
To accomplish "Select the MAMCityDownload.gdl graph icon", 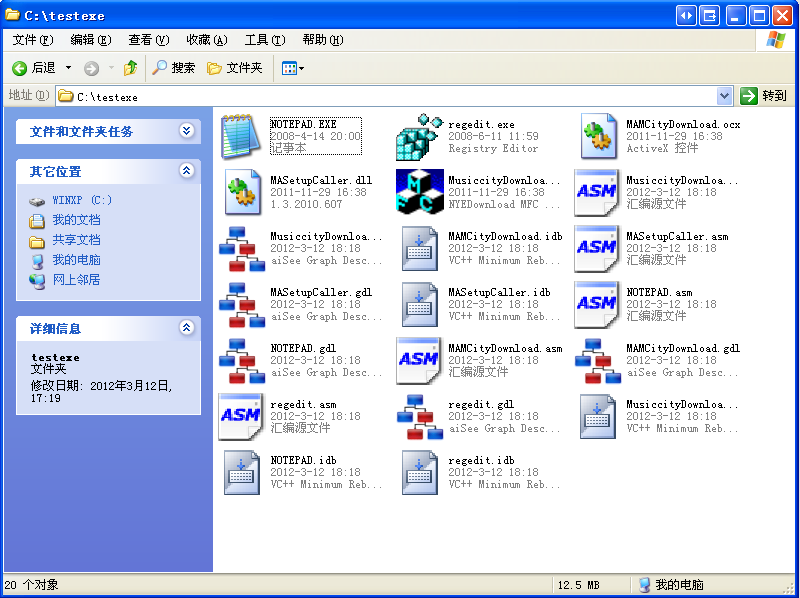I will tap(597, 361).
